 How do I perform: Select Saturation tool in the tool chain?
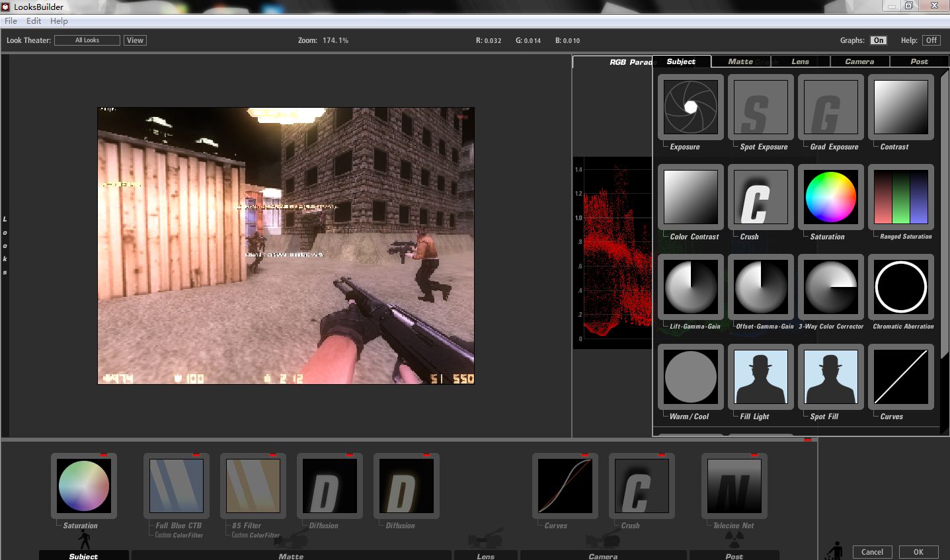click(x=83, y=486)
